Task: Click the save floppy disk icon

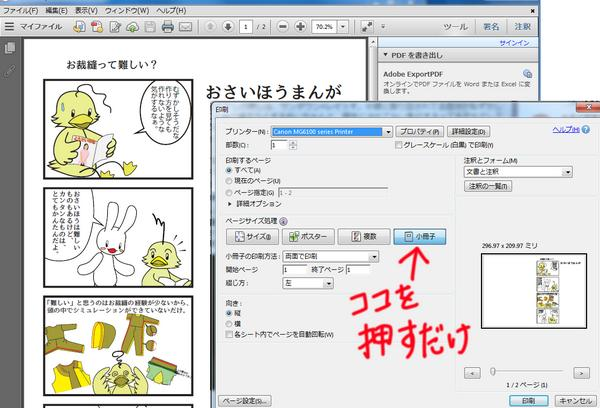Action: 150,26
